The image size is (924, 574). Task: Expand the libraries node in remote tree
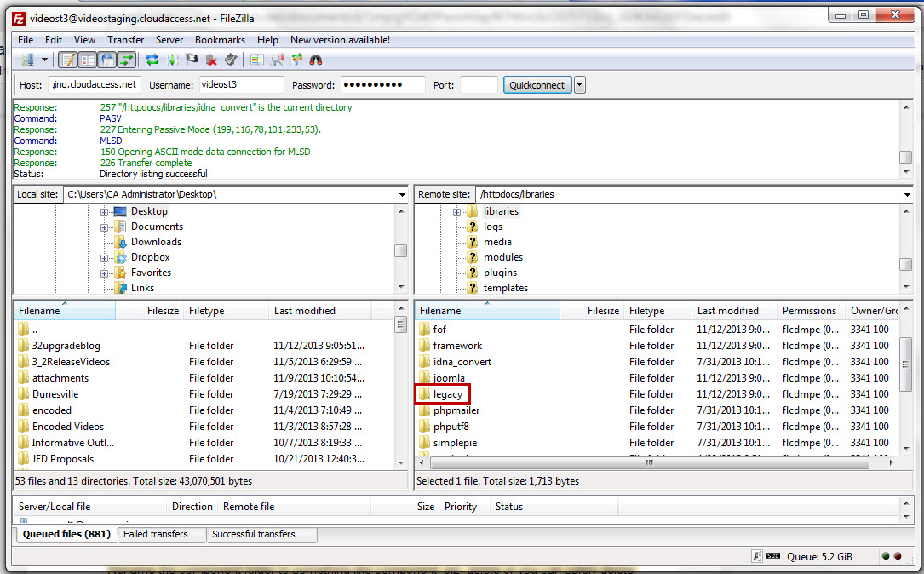pyautogui.click(x=456, y=212)
